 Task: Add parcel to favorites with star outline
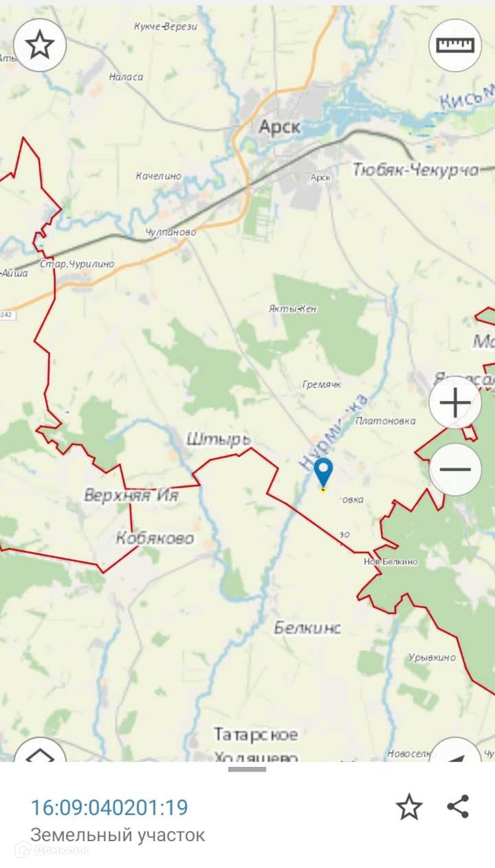(x=409, y=807)
